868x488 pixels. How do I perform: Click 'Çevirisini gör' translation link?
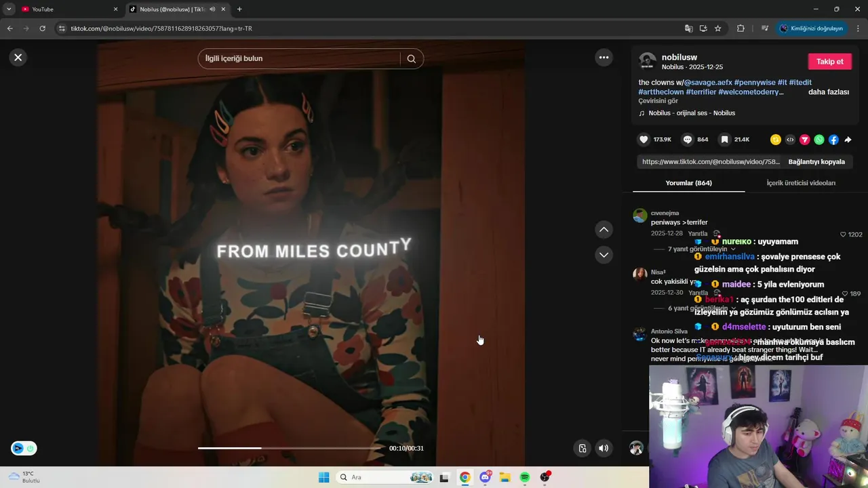(658, 101)
